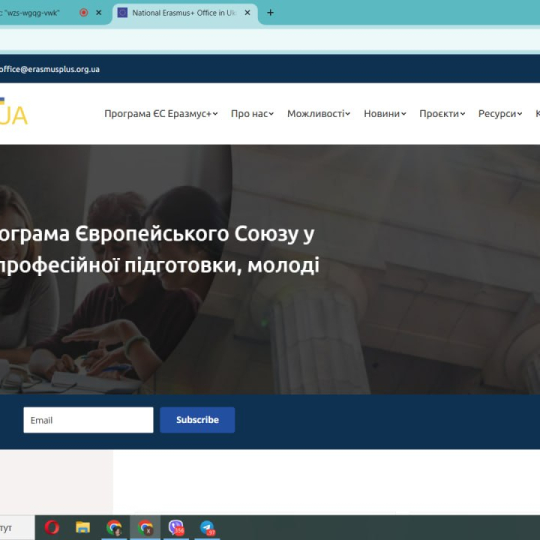Expand the Проєкти menu
This screenshot has height=540, width=540.
[442, 114]
